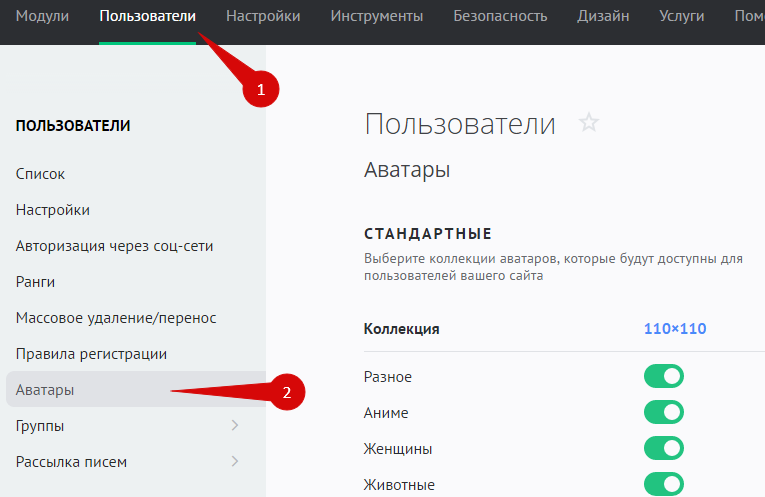Go to Инструменты in top navigation
The image size is (765, 497).
coord(376,16)
